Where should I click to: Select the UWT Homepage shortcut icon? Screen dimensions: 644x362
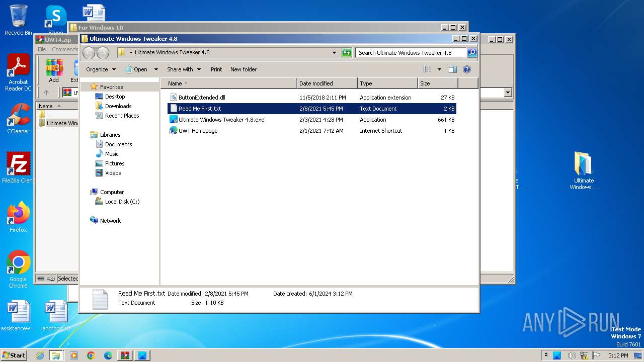click(x=174, y=131)
